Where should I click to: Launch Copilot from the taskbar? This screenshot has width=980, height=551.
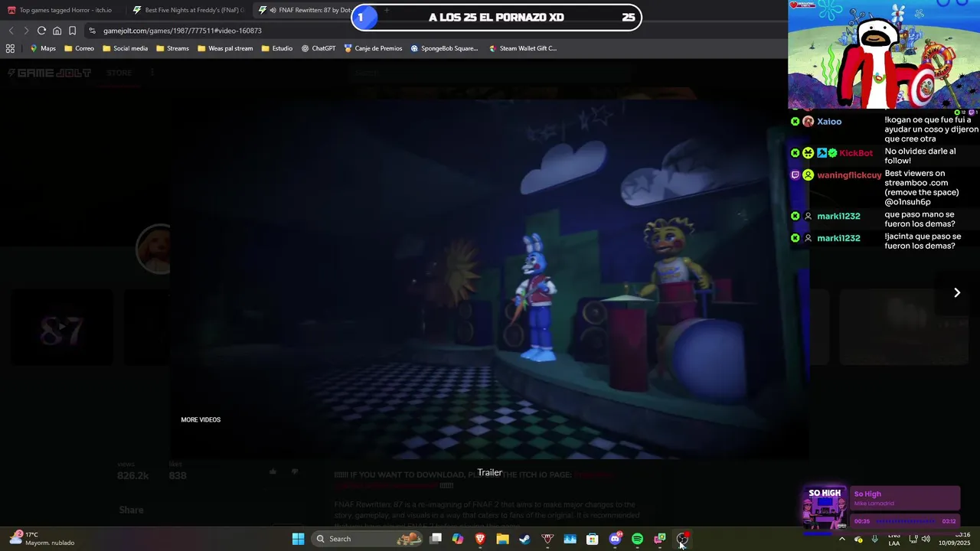click(458, 539)
